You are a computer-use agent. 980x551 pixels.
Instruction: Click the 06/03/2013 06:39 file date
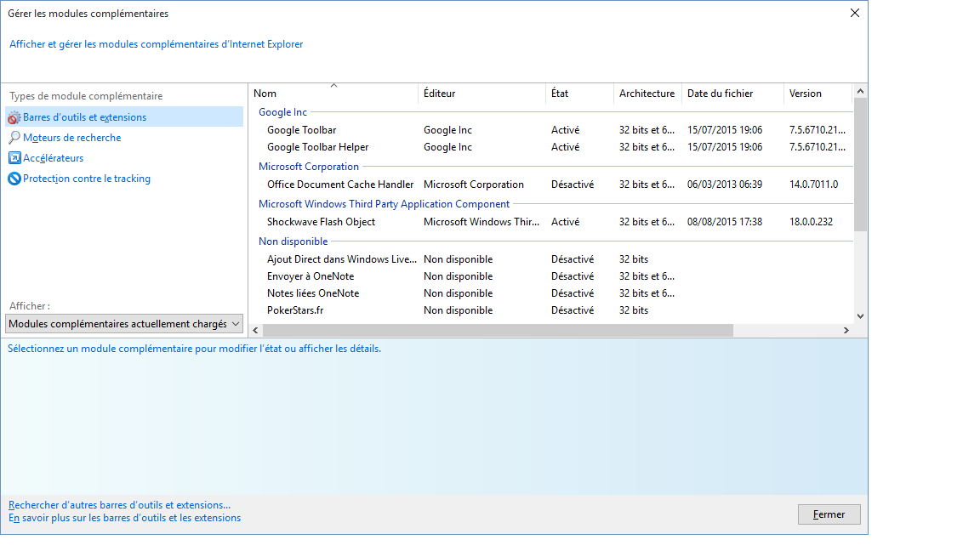click(725, 185)
